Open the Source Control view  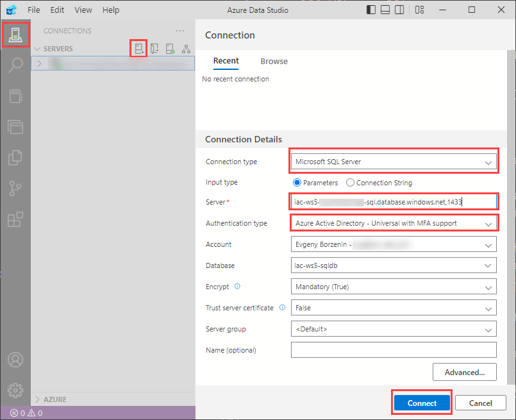click(15, 189)
